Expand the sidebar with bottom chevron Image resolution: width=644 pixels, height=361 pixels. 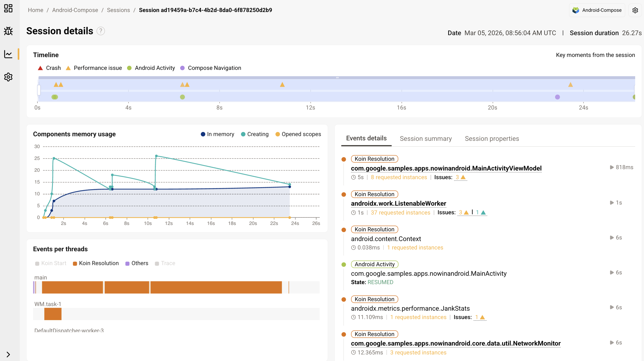8,354
